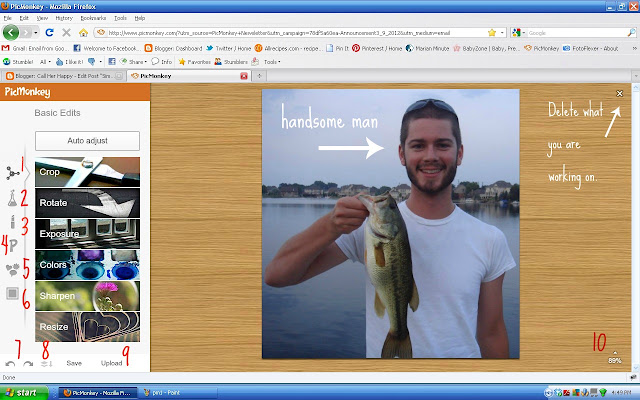640x400 pixels.
Task: Open the Effects flask icon
Action: (12, 198)
